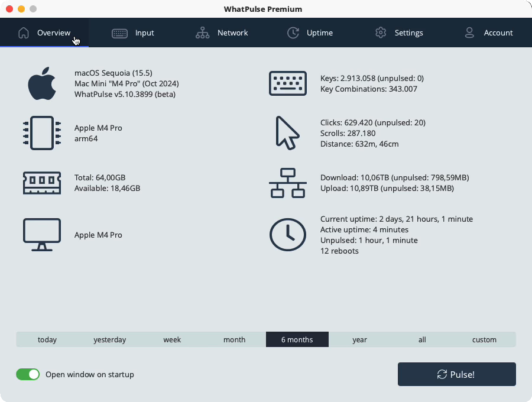Select the year time range
This screenshot has height=402, width=532.
[359, 339]
